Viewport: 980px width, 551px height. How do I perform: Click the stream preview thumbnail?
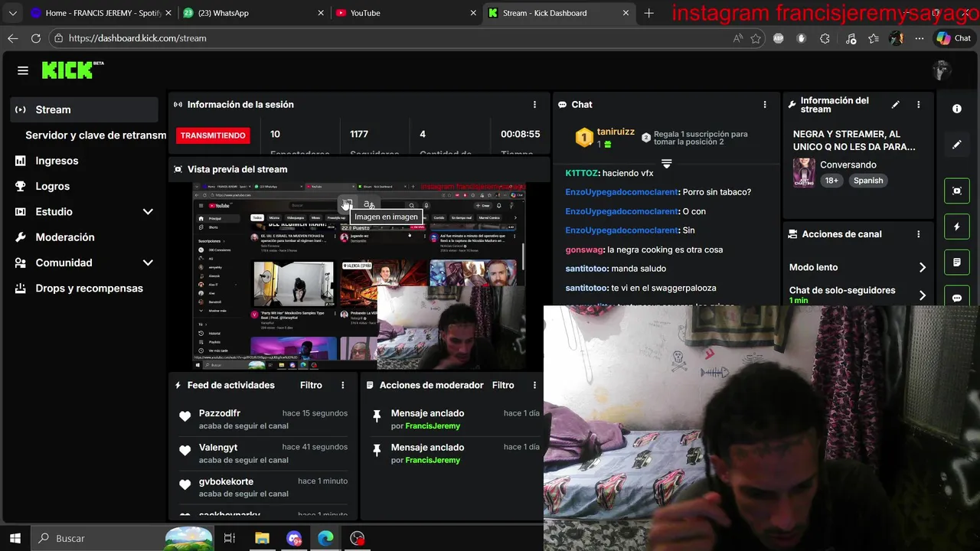359,275
